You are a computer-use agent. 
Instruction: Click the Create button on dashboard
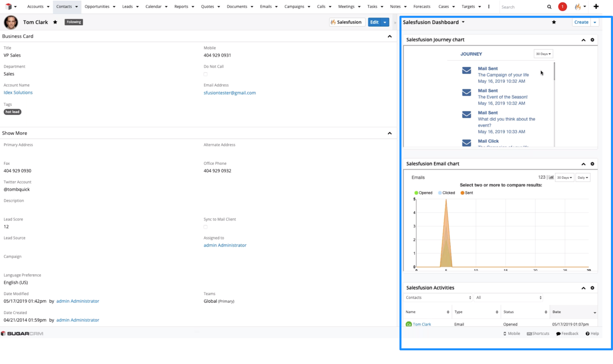coord(581,22)
